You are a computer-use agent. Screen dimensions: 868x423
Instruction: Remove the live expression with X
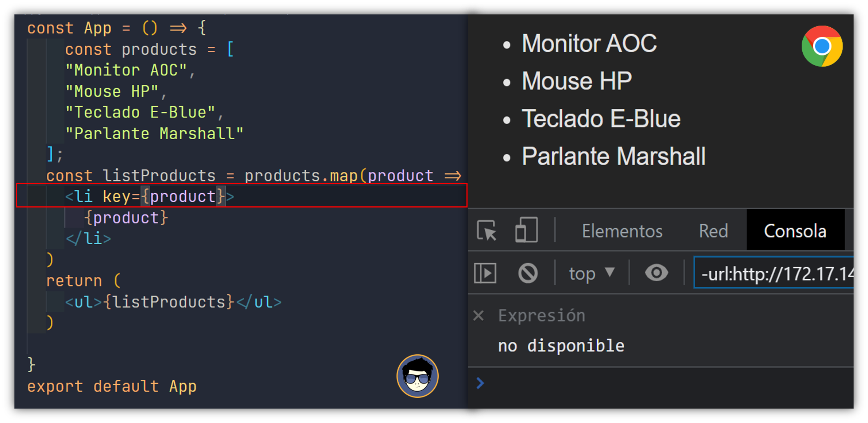(478, 315)
